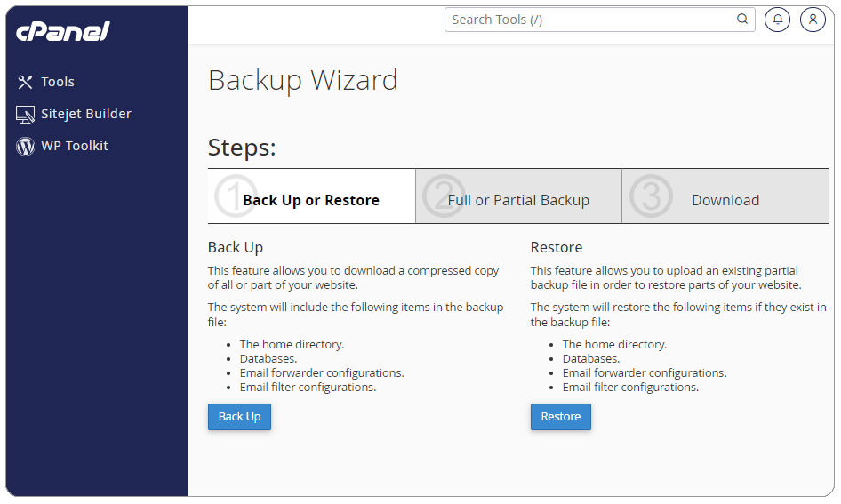This screenshot has width=841, height=504.
Task: Focus the Search Tools input field
Action: click(x=591, y=20)
